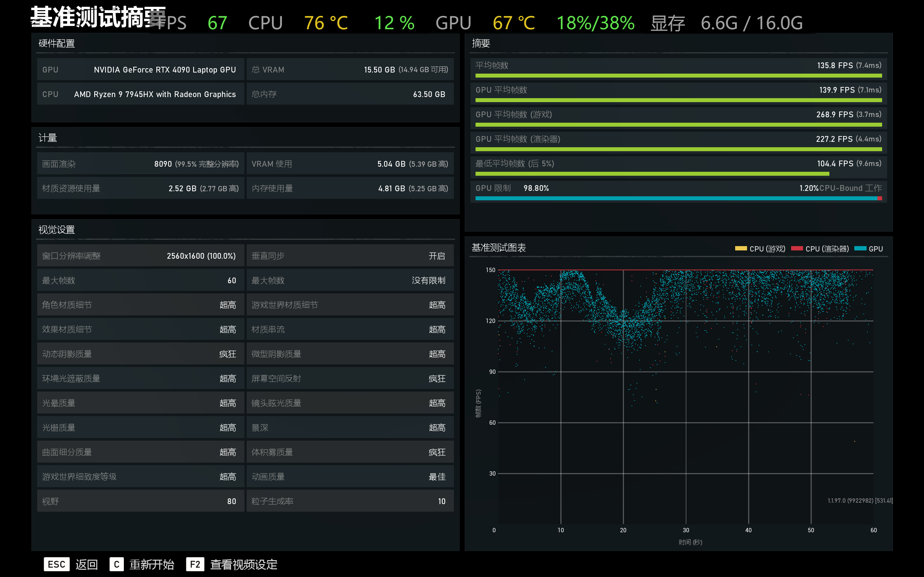The width and height of the screenshot is (924, 577).
Task: Click the ESC key icon
Action: click(57, 564)
